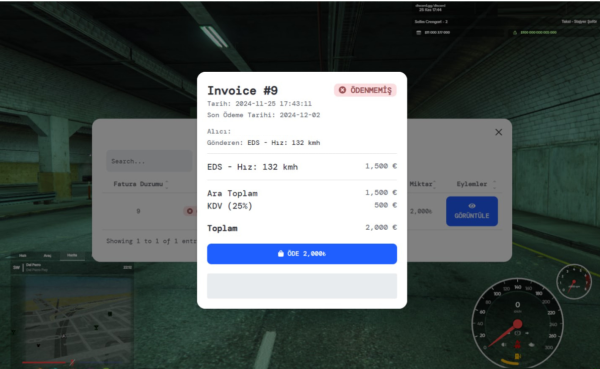Pay the invoice with ÖDE 2,000 button
Image resolution: width=600 pixels, height=369 pixels.
pos(302,254)
